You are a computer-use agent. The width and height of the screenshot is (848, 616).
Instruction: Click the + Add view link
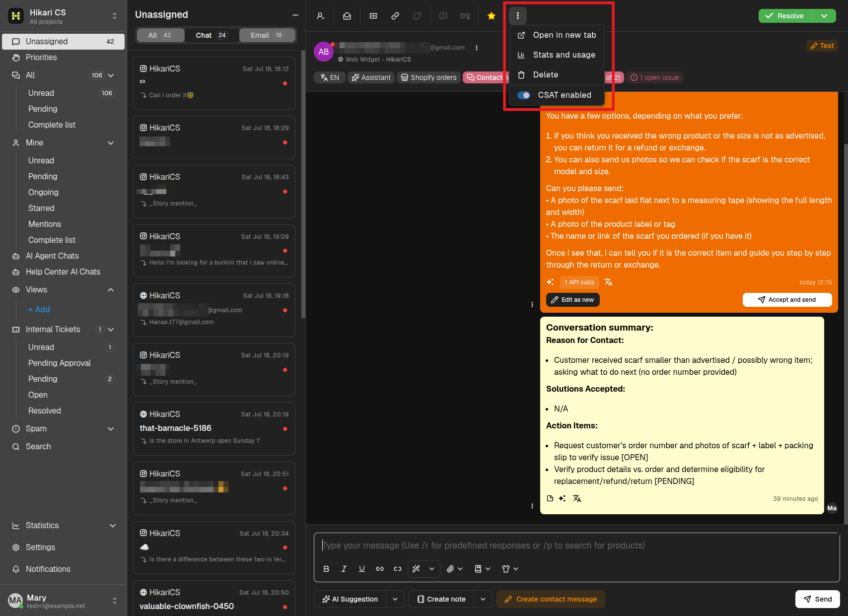[39, 310]
